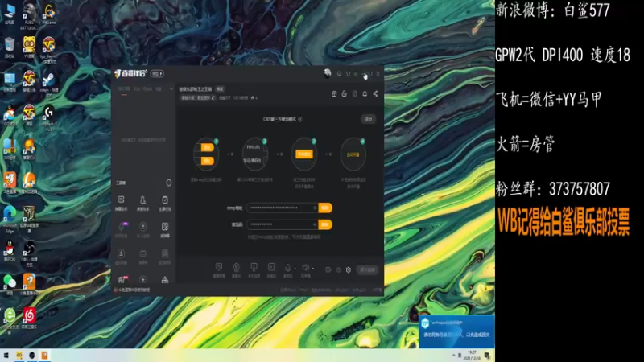The height and width of the screenshot is (362, 644).
Task: Click the round icon beside the toolbox header
Action: point(169,183)
